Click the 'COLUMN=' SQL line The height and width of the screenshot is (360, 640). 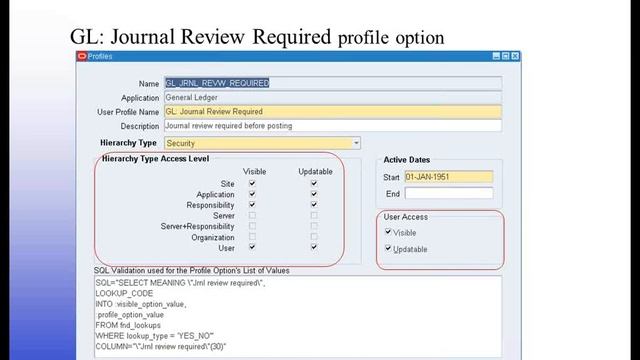click(x=161, y=347)
